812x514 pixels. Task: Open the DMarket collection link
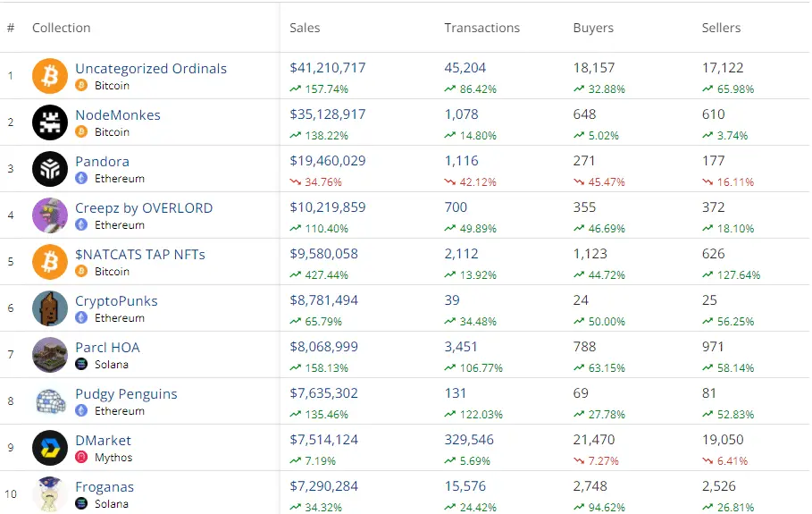(x=103, y=441)
